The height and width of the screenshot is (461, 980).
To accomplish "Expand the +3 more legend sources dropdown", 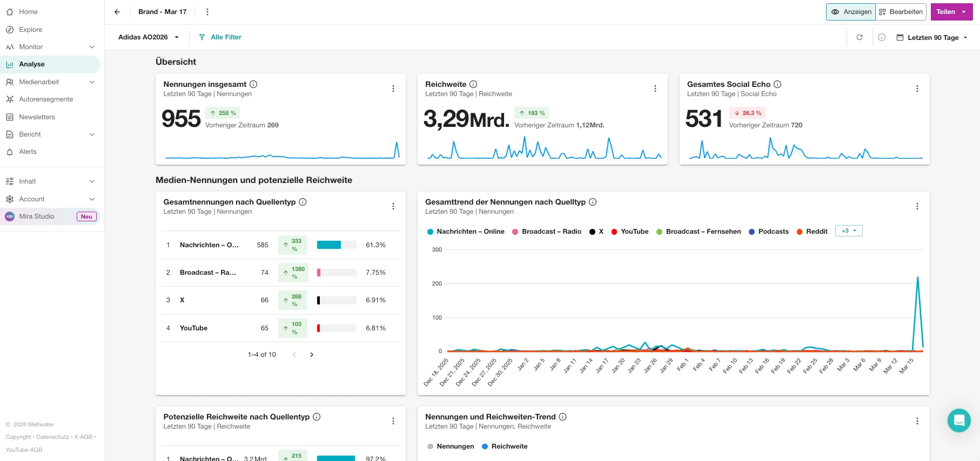I will [x=849, y=231].
